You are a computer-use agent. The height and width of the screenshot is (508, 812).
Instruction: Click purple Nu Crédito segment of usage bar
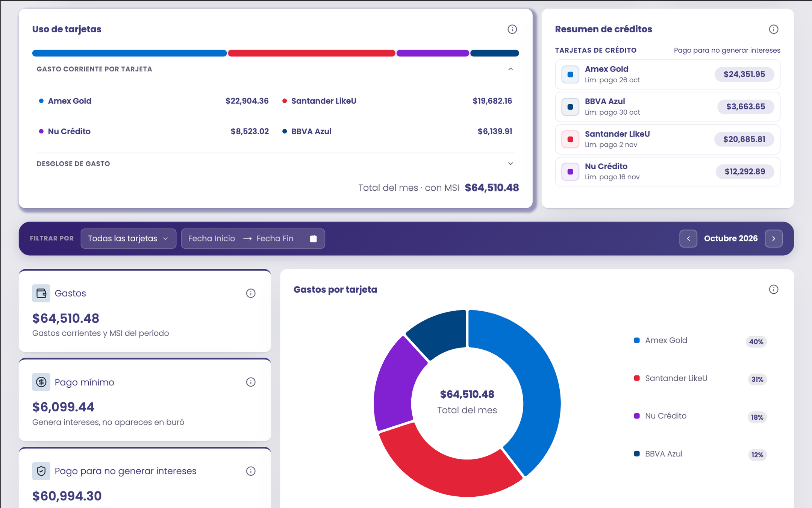433,53
